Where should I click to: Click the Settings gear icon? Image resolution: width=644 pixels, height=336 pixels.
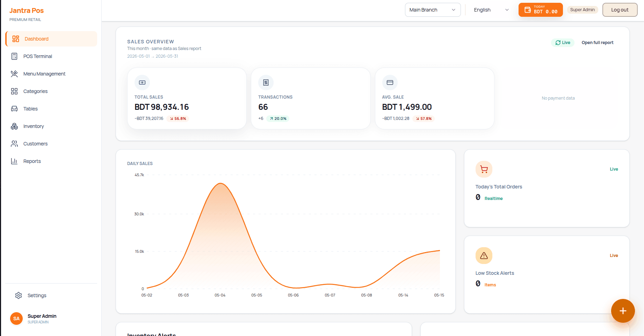(19, 295)
